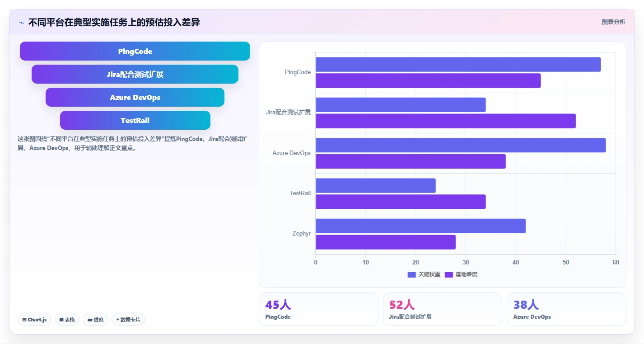The width and height of the screenshot is (644, 344).
Task: Click the 20 tick on the x-axis
Action: pos(416,263)
